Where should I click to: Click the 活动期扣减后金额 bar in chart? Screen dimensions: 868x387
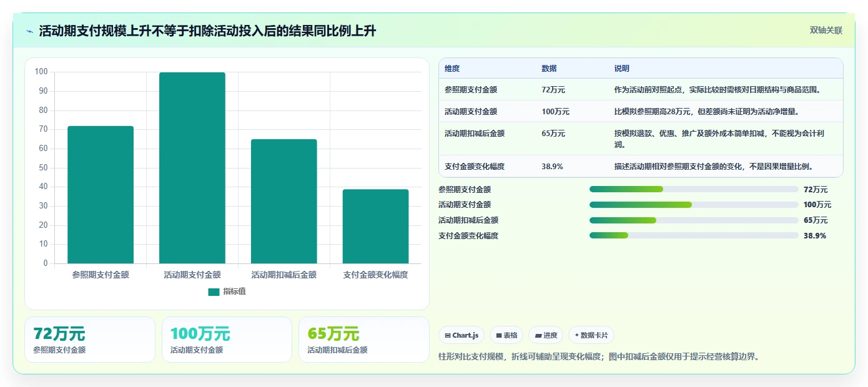pos(284,202)
